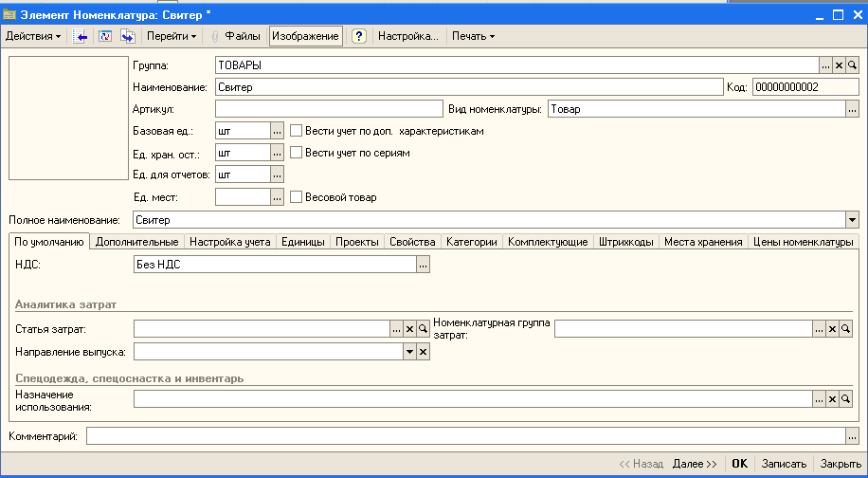Click the Закрыть button
868x478 pixels.
841,464
